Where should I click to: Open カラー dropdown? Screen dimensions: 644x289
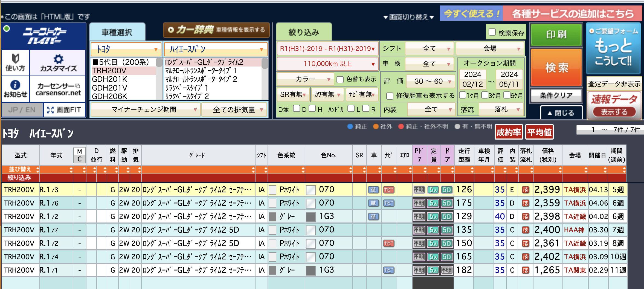click(x=305, y=79)
